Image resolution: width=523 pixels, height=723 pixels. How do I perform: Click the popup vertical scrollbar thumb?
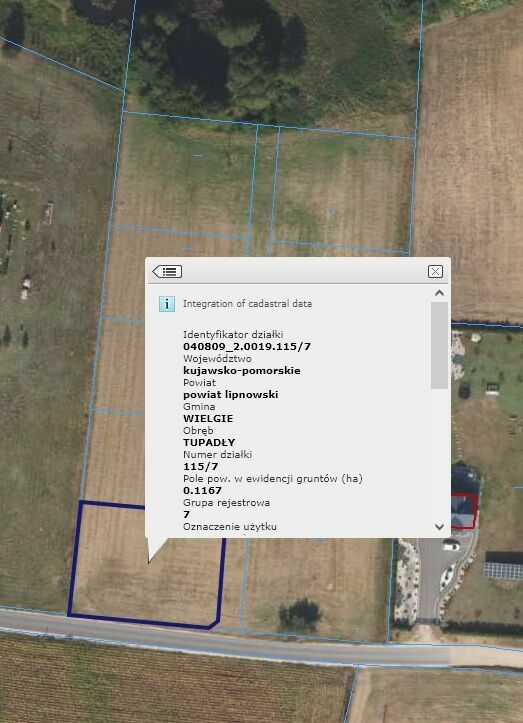coord(439,345)
